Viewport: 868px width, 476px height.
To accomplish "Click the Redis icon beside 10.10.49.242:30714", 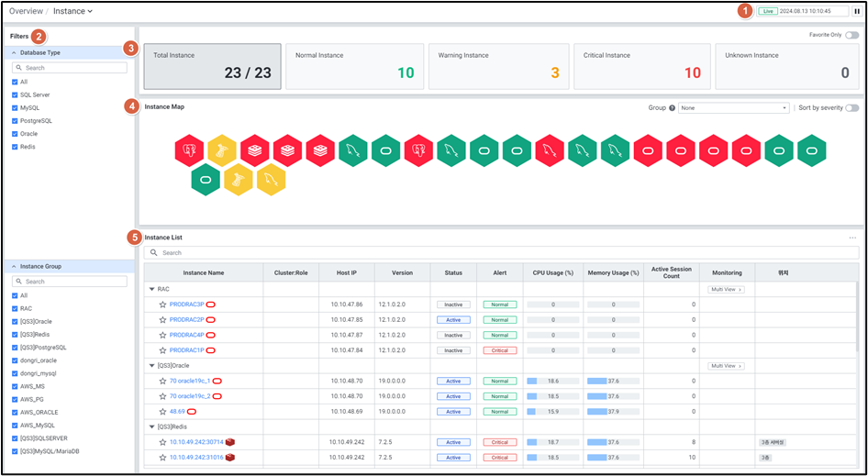I will point(230,442).
